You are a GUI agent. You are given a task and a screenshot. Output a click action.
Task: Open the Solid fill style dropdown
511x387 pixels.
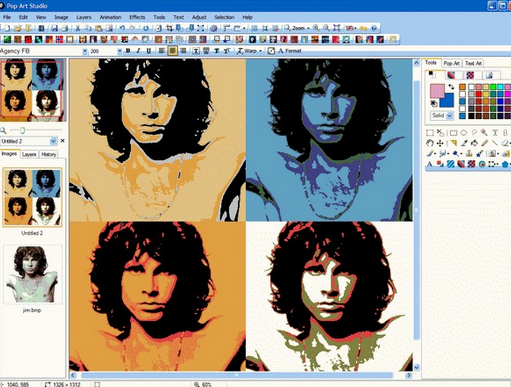point(450,116)
